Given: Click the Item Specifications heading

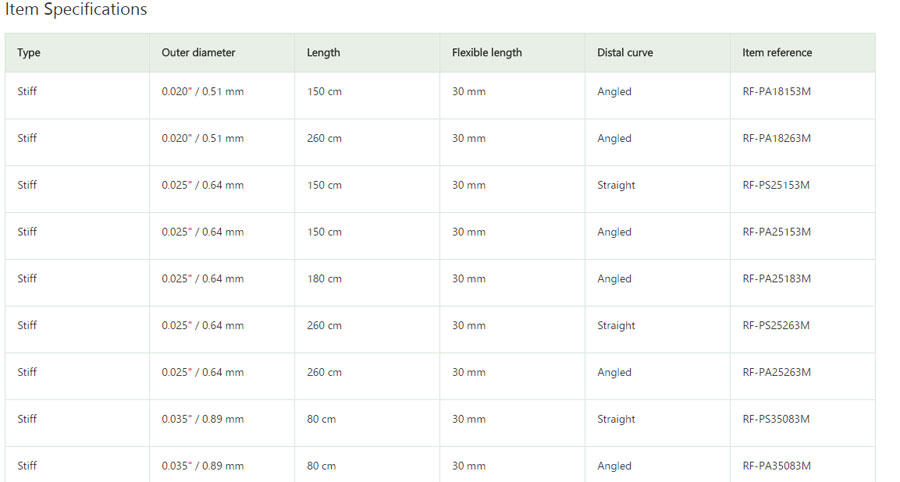Looking at the screenshot, I should click(x=76, y=10).
